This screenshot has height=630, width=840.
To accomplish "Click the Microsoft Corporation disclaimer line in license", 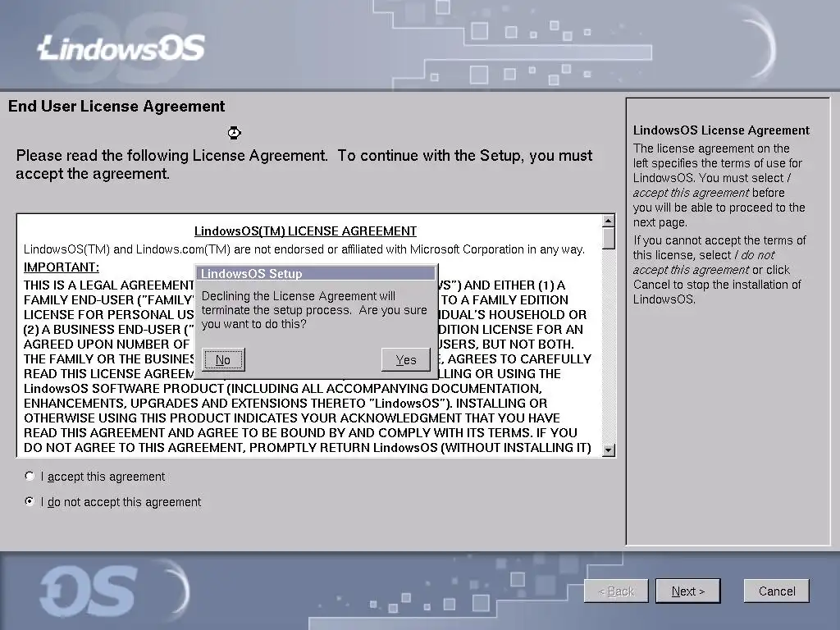I will coord(304,249).
